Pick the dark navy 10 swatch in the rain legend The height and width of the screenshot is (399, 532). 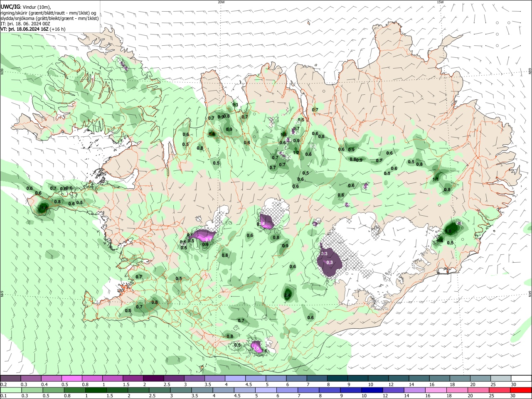click(x=372, y=390)
